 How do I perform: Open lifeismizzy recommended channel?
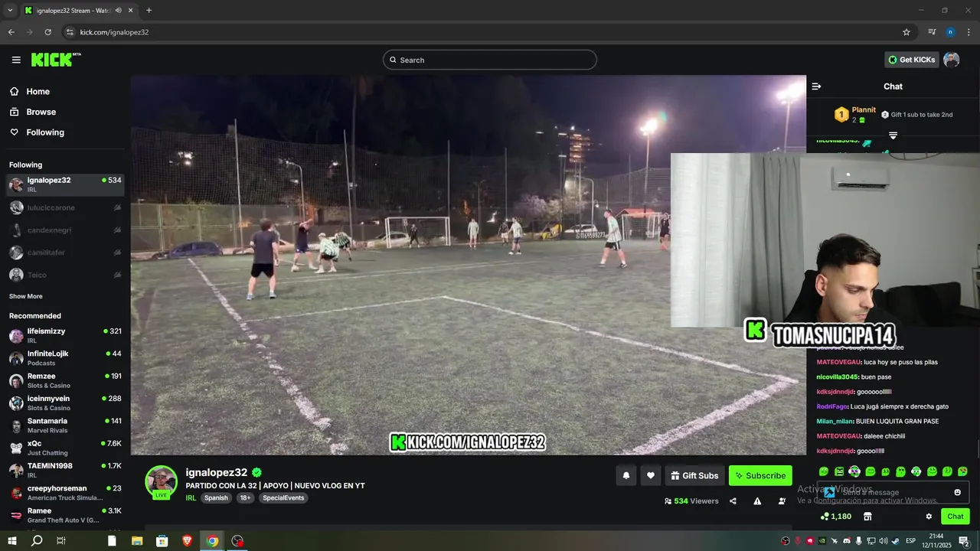point(65,335)
